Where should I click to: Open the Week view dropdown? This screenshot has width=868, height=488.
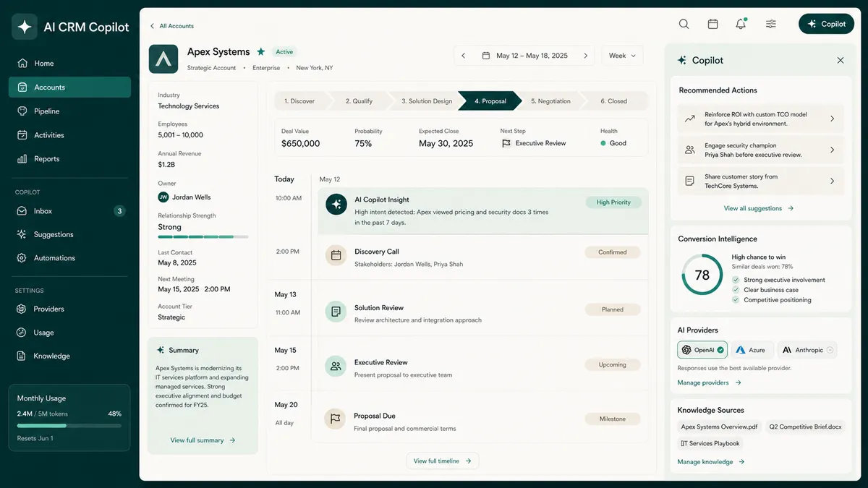[x=622, y=56]
